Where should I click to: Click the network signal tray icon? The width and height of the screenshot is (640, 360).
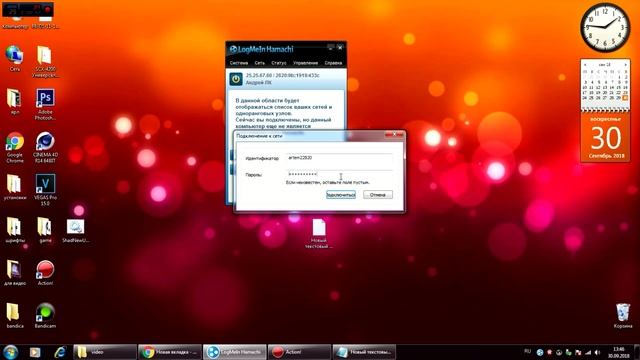[588, 352]
